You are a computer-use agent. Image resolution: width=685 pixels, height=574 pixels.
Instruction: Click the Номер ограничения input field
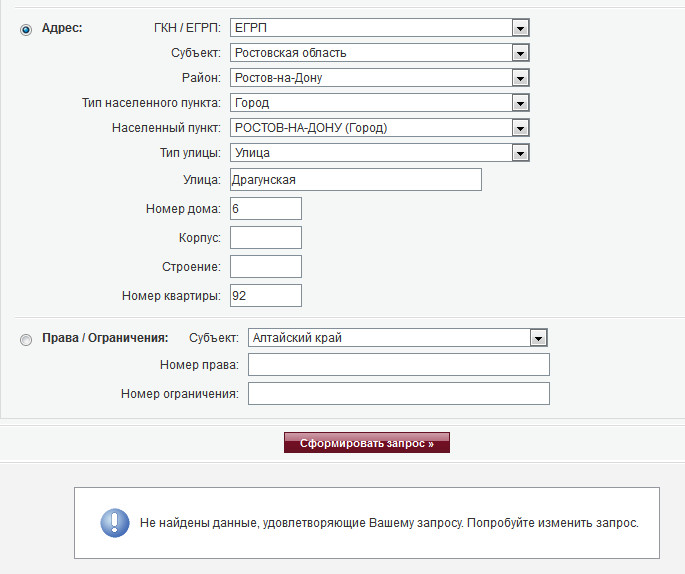[399, 394]
